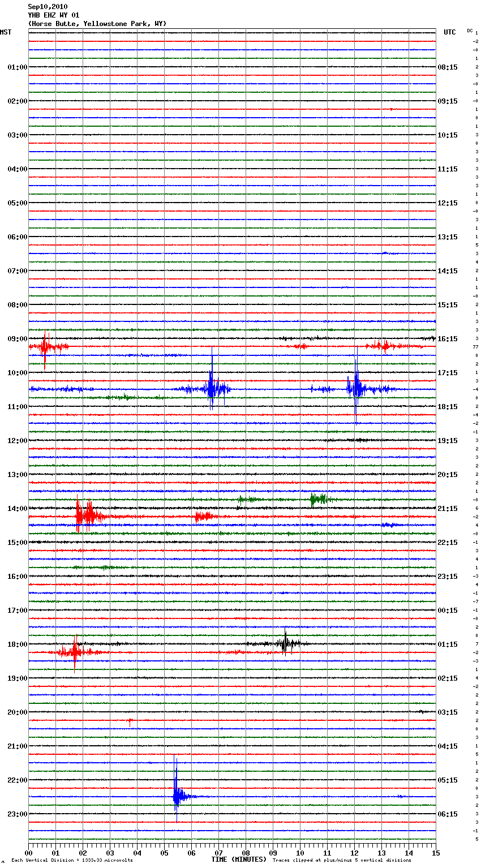481x868 pixels.
Task: Click the 04:00 MST time label
Action: coord(18,169)
